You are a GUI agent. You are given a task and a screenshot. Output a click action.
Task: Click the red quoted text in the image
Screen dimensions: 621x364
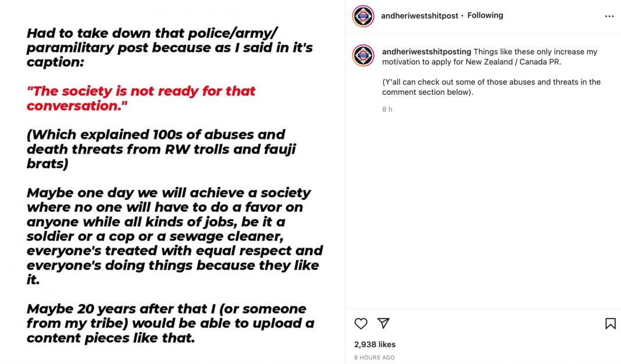click(141, 98)
